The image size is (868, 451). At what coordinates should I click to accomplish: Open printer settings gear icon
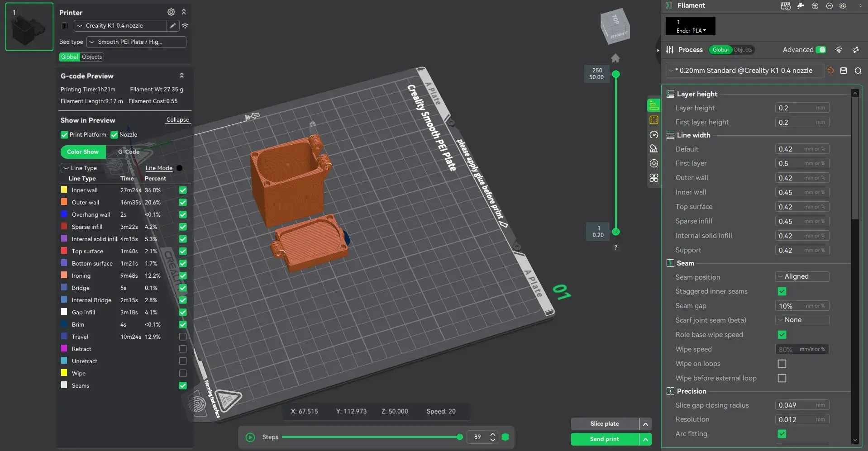171,12
